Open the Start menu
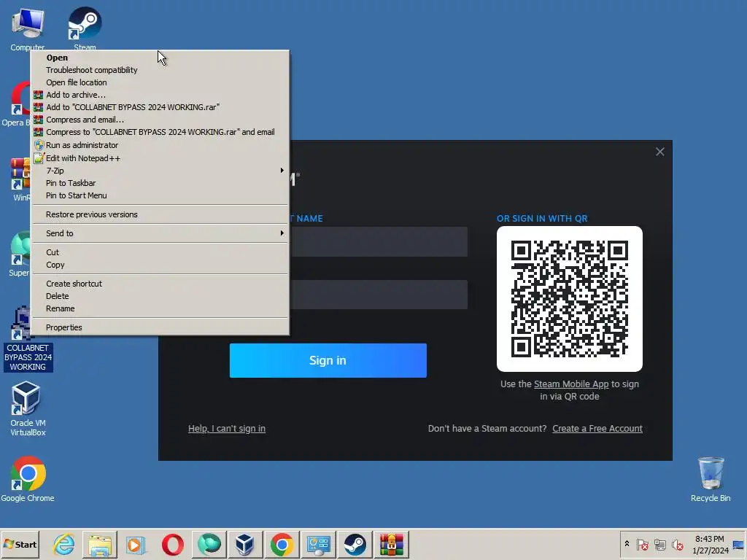Viewport: 747px width, 560px height. point(20,544)
